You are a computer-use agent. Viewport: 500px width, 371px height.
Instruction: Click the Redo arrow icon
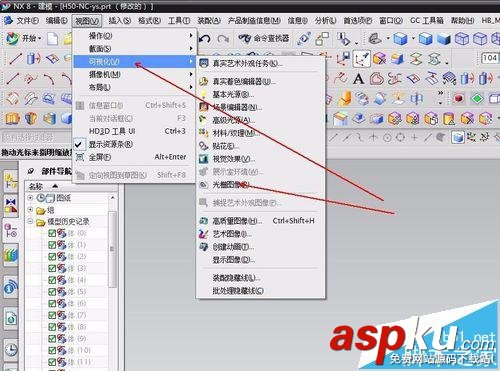click(x=223, y=39)
